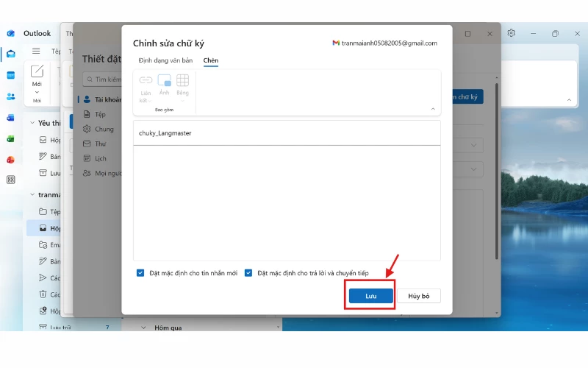Switch to the 'Định dạng văn bản' tab
Screen dimensions: 588x368
coord(165,60)
